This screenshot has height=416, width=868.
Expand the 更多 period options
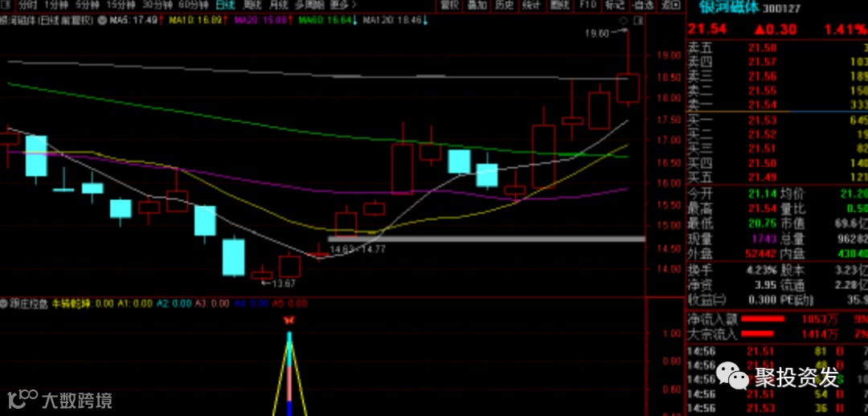[x=343, y=5]
